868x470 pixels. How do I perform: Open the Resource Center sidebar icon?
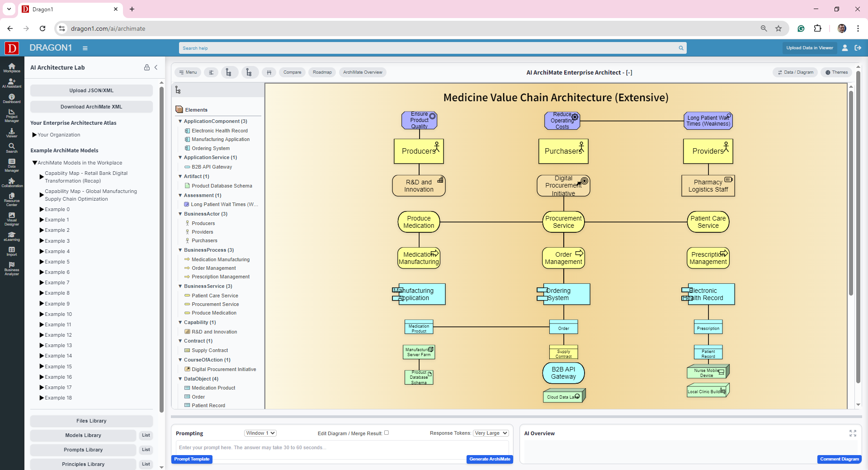click(x=12, y=199)
